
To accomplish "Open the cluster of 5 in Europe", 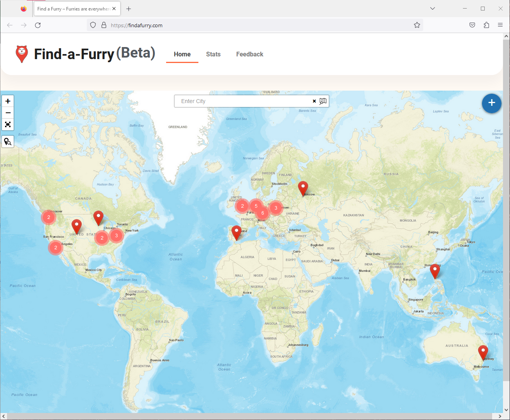I will [256, 206].
